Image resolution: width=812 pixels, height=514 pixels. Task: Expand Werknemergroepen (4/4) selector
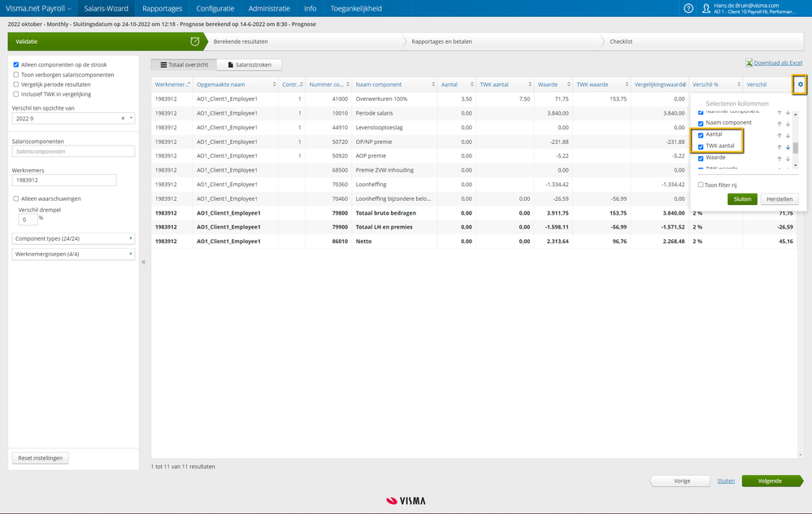[73, 254]
